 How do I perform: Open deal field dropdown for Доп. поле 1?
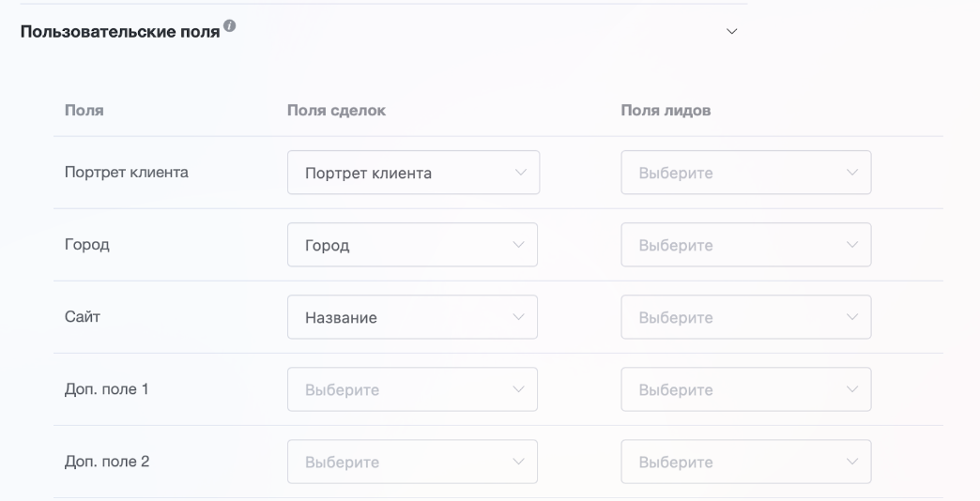412,389
